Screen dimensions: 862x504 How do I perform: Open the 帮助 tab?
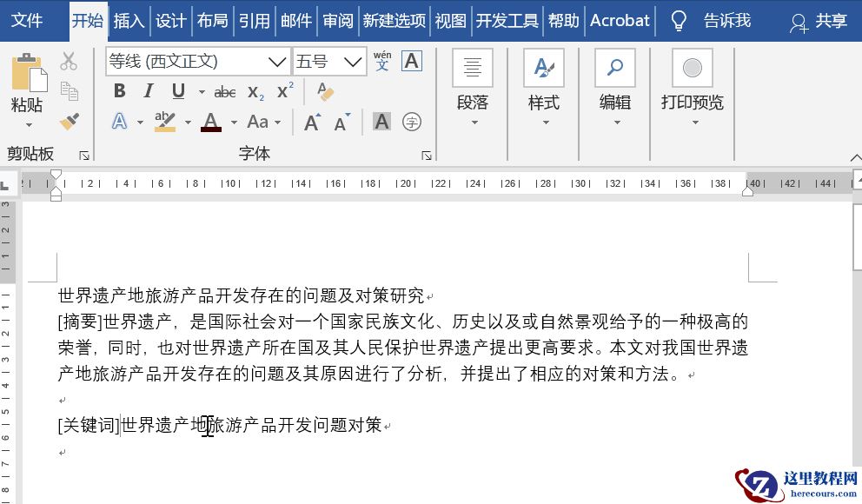coord(563,21)
